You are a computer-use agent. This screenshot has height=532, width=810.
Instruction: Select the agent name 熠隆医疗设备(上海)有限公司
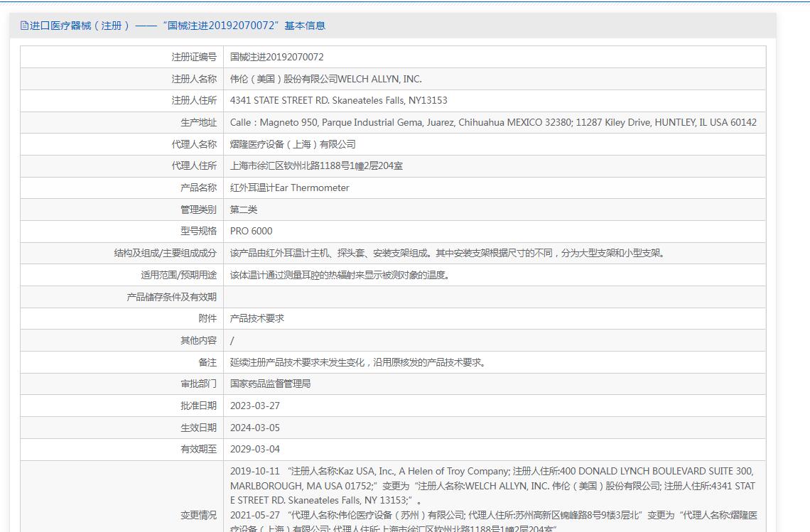293,144
